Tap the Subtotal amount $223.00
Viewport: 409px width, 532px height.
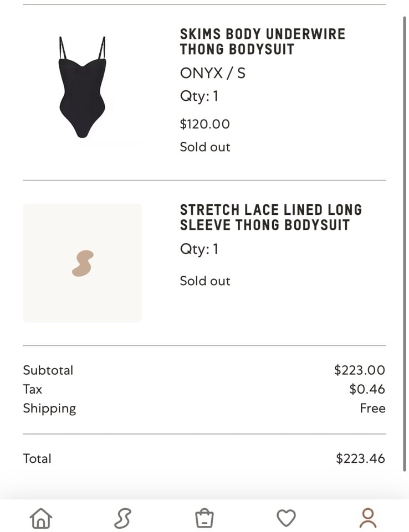(x=360, y=370)
